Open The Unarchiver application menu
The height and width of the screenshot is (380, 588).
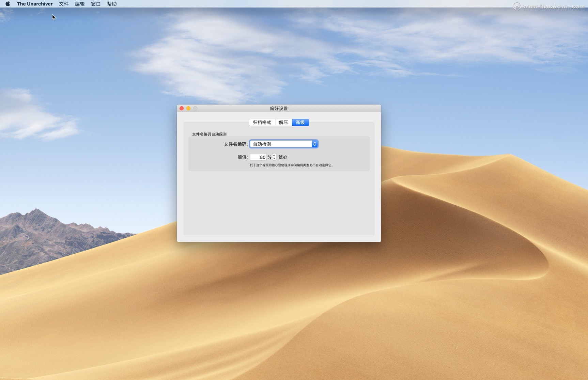pos(35,4)
